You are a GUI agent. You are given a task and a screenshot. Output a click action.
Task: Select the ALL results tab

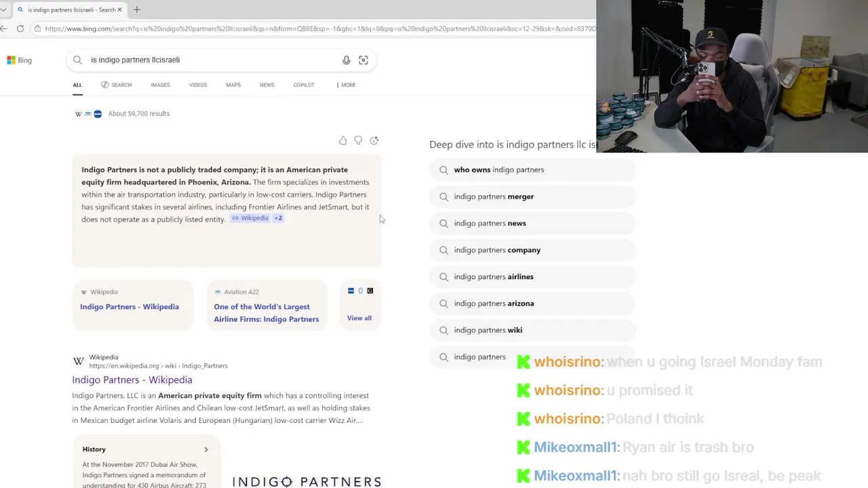click(77, 85)
